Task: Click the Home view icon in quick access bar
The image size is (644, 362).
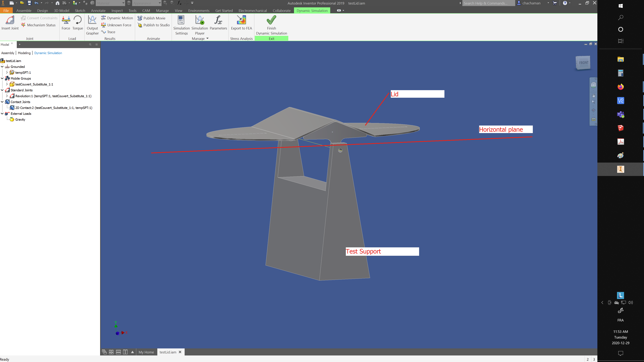Action: (x=58, y=3)
